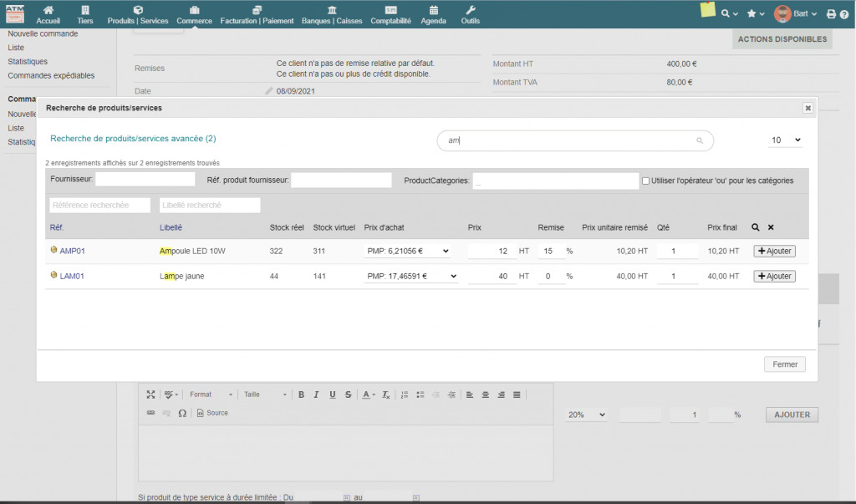Screen dimensions: 856x504
Task: Open the yellow sticky note icon
Action: point(708,11)
